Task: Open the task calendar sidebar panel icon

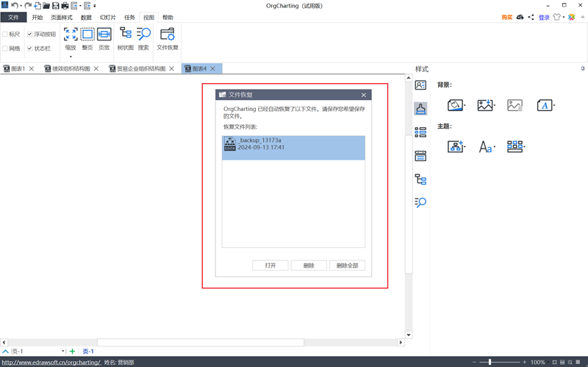Action: pos(420,155)
